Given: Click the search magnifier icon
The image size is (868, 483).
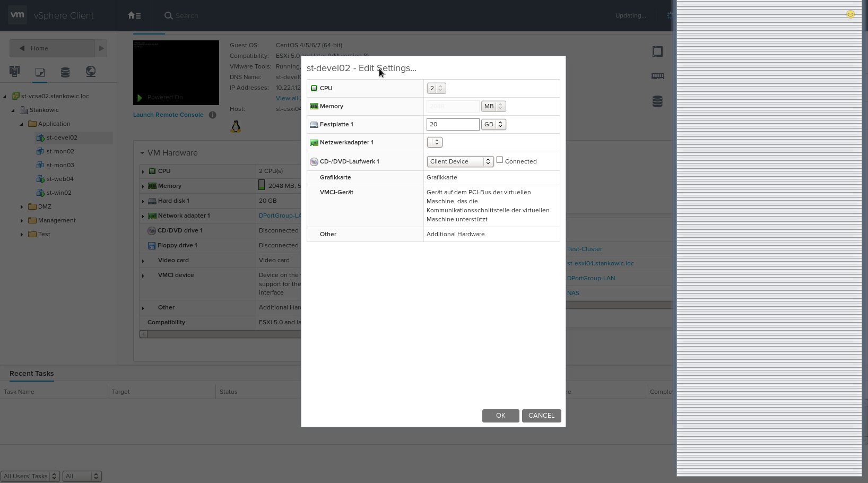Looking at the screenshot, I should pos(168,15).
